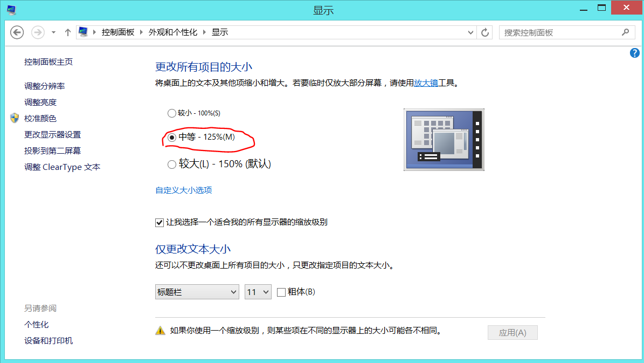
Task: Open the 自定义大小选项 link
Action: (x=184, y=190)
